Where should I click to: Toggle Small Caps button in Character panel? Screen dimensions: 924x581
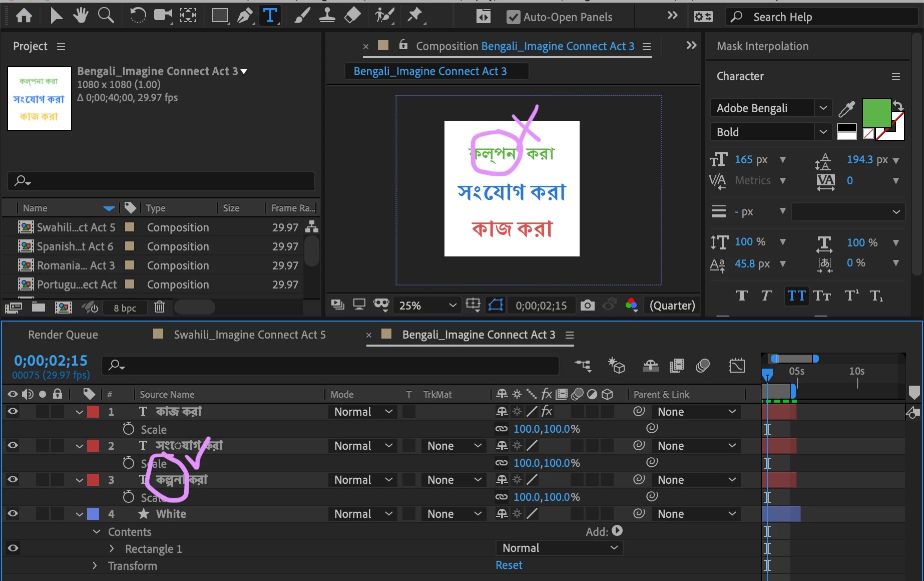(822, 296)
